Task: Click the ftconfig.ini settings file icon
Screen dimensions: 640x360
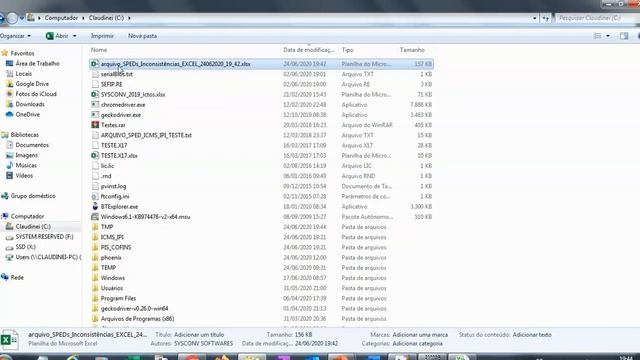Action: point(95,196)
